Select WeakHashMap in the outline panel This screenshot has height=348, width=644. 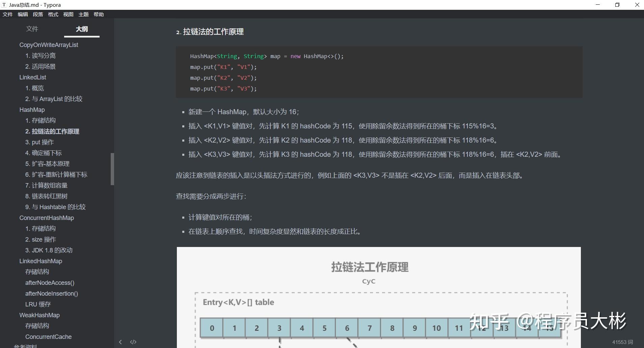coord(39,315)
